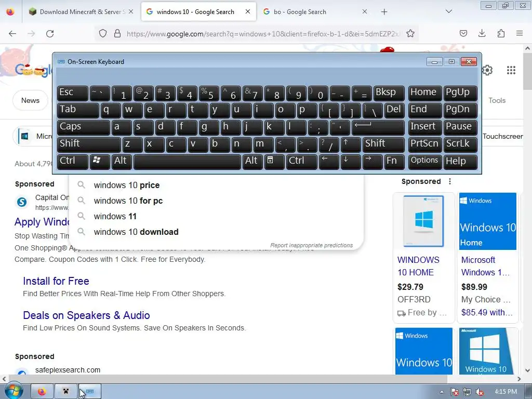Toggle the Caps key on keyboard
The height and width of the screenshot is (399, 532).
[x=84, y=127]
